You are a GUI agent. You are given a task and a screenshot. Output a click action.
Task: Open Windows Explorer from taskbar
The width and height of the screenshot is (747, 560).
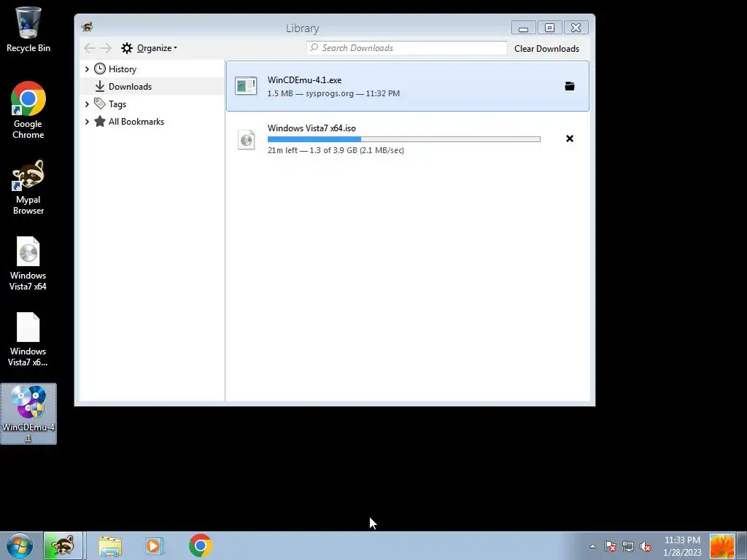[x=110, y=546]
